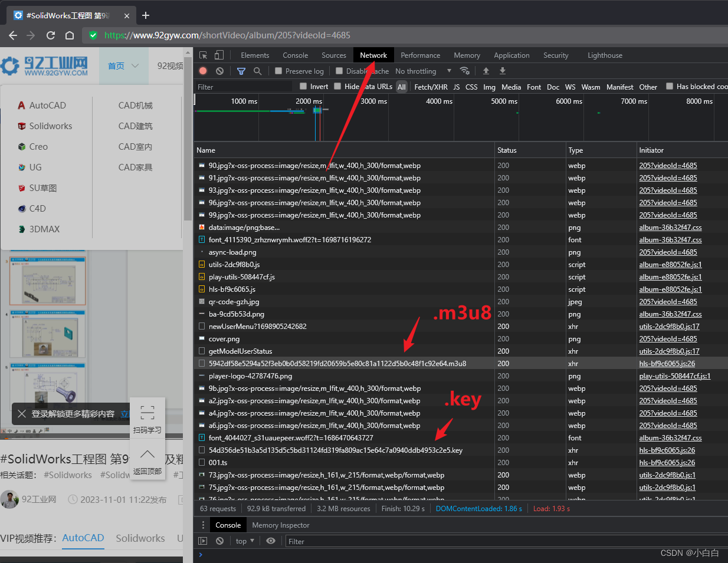
Task: Switch to the Elements tab
Action: point(255,55)
